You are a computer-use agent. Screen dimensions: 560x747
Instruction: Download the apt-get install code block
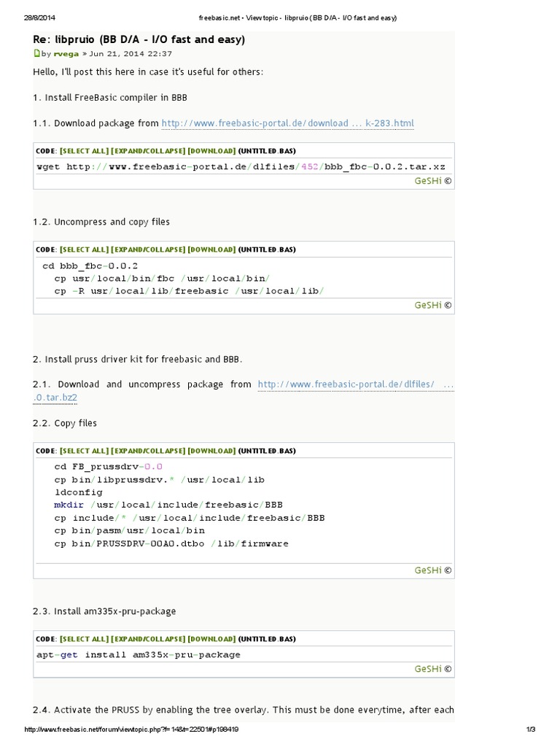click(211, 639)
